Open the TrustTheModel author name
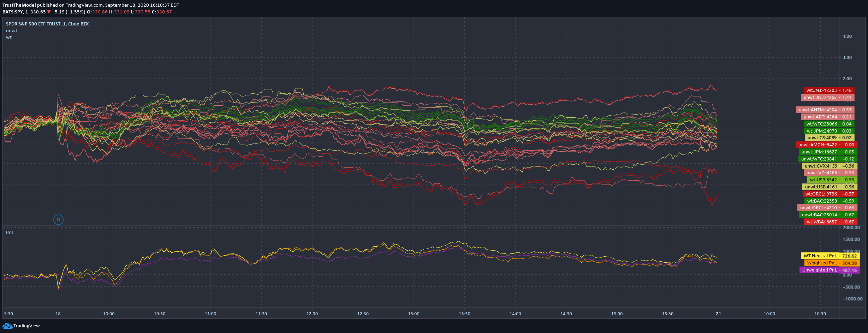 [19, 5]
